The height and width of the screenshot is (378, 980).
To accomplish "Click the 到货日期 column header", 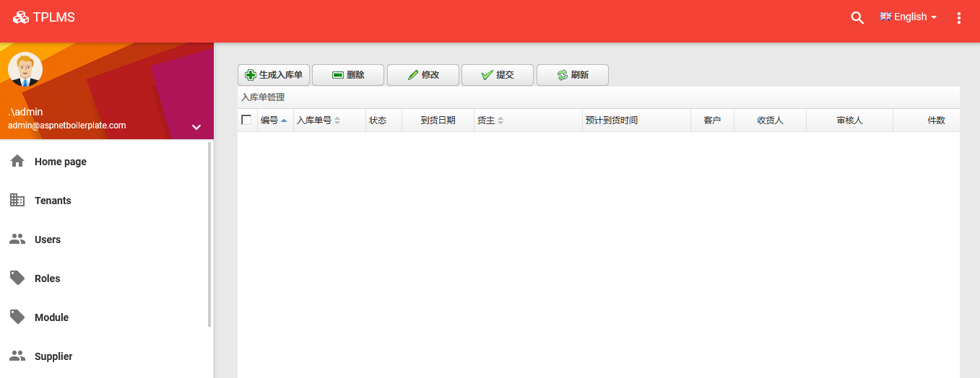I will coord(438,120).
